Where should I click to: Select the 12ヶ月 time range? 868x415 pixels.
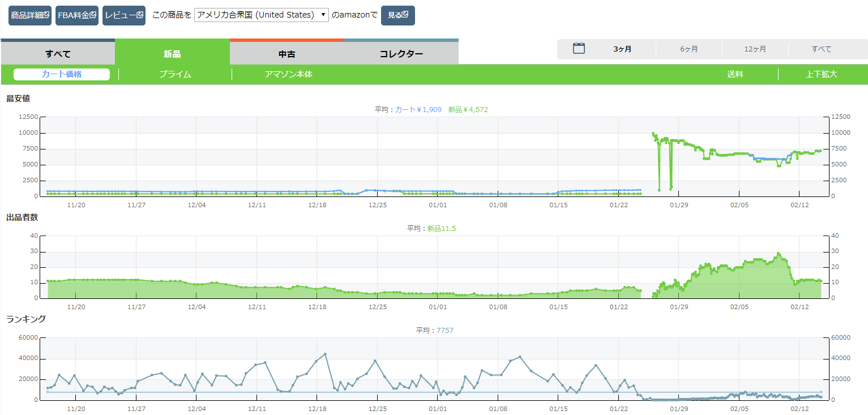755,49
